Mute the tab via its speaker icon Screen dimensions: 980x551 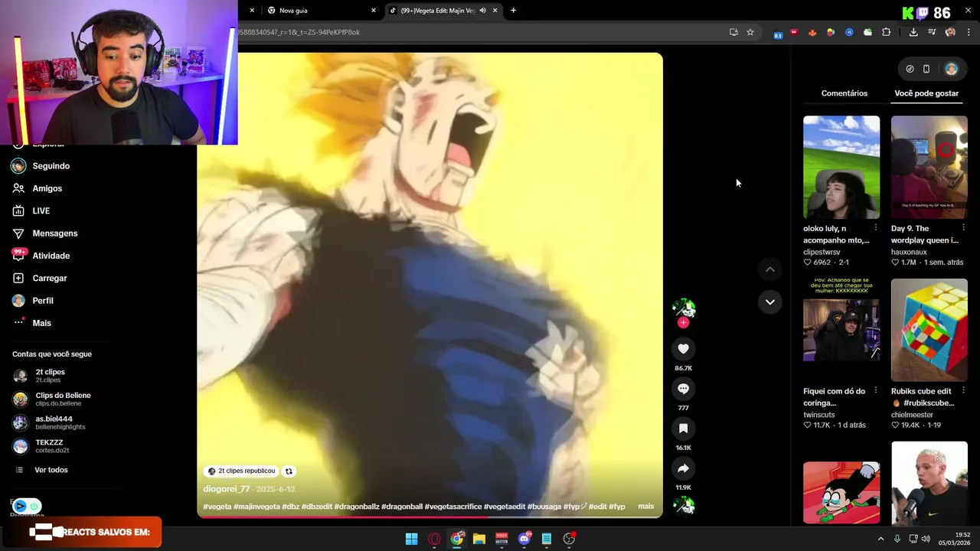click(482, 11)
